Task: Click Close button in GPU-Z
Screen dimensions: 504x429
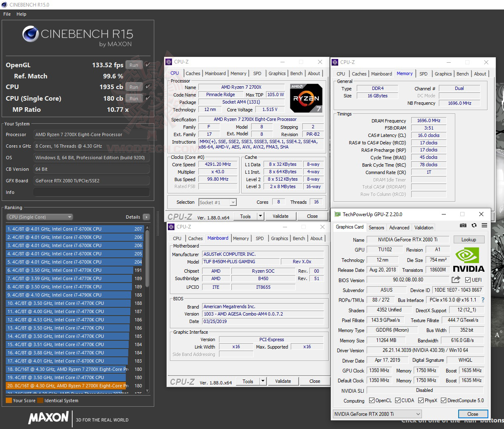Action: [x=473, y=414]
